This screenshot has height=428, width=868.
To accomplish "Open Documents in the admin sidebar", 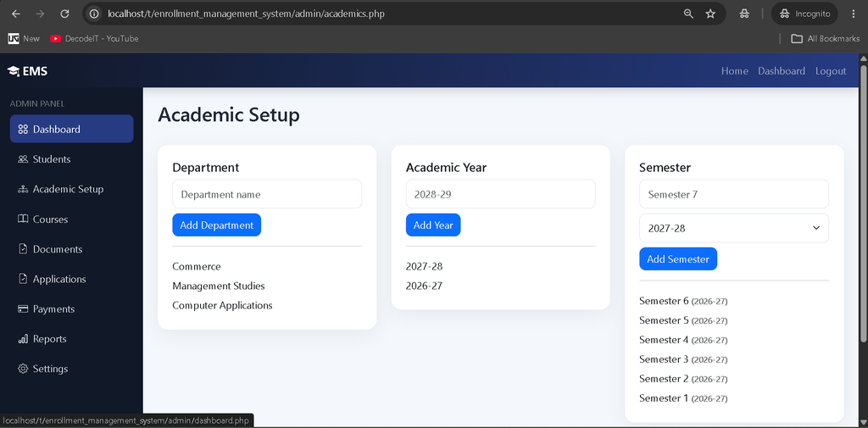I will (x=71, y=249).
